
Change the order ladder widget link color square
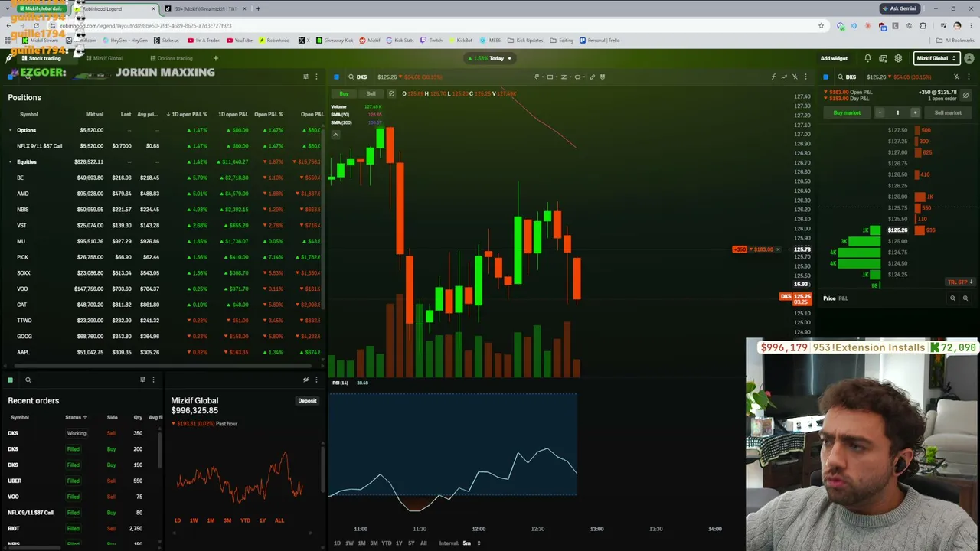point(825,77)
